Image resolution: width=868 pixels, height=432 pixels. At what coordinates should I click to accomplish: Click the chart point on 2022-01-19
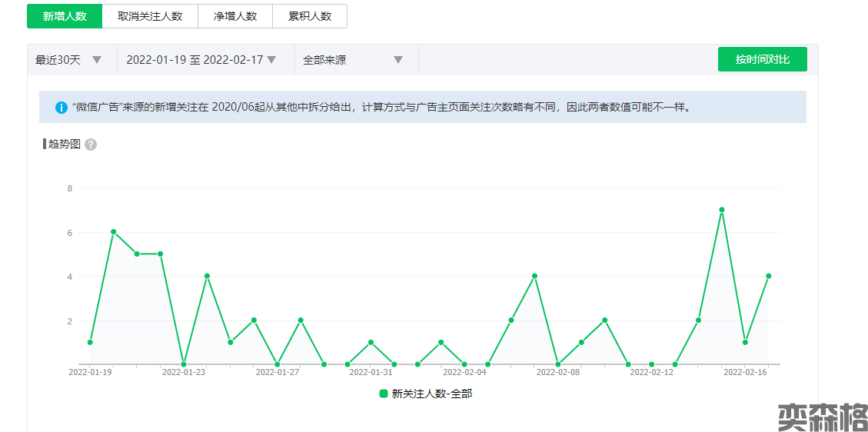tap(90, 342)
